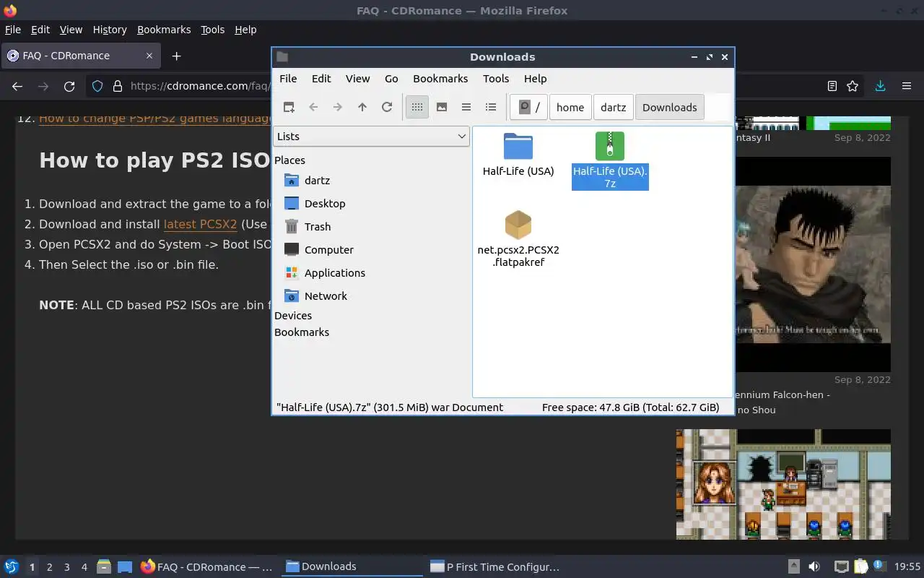
Task: Switch to workspace 2
Action: [x=49, y=567]
